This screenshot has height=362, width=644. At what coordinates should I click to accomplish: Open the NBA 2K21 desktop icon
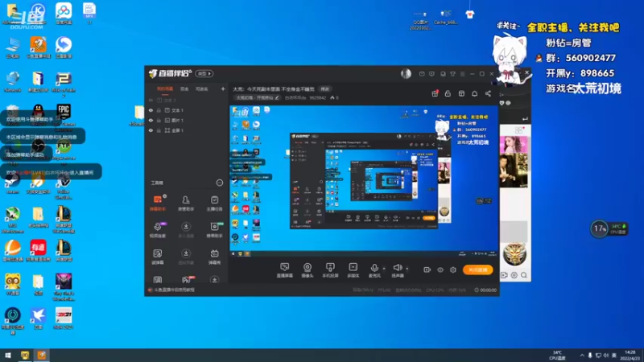point(64,319)
